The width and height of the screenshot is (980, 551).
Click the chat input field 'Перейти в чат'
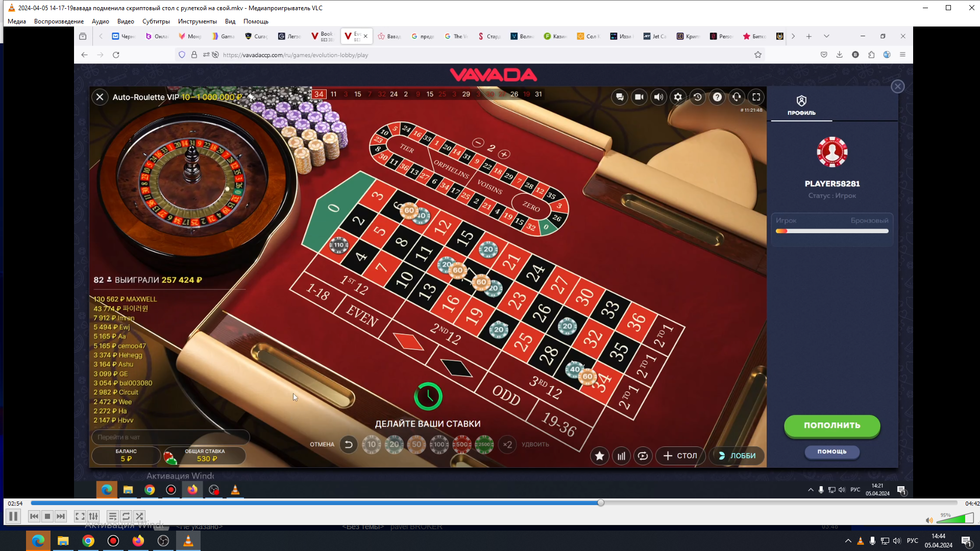pos(170,437)
